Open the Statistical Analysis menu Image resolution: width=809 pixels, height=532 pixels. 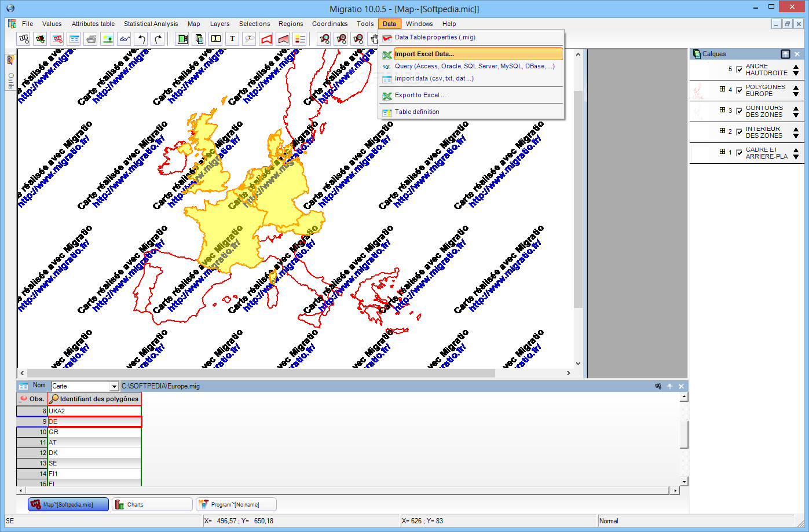(151, 24)
